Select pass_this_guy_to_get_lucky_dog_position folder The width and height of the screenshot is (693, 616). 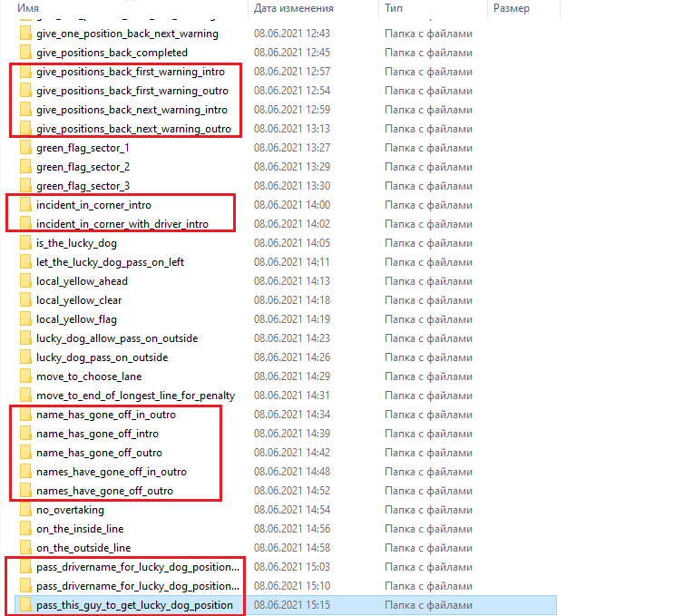point(134,605)
